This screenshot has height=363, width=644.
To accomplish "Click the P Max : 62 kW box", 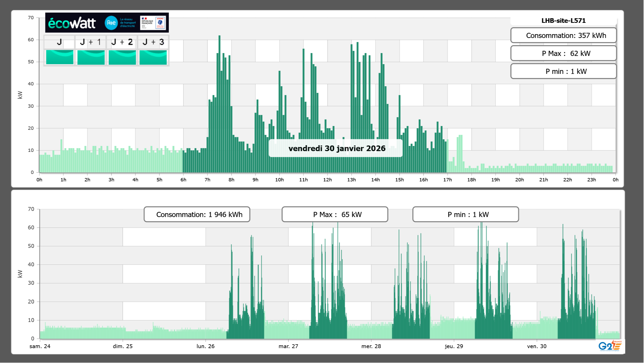I will [563, 53].
